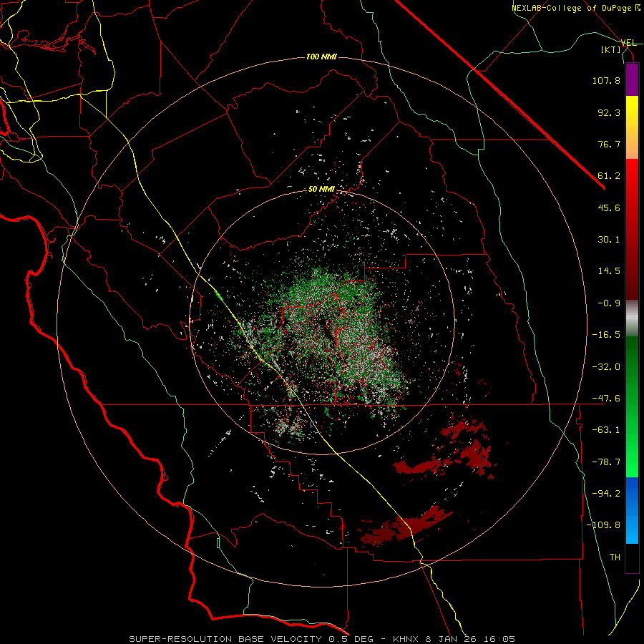The width and height of the screenshot is (644, 644).
Task: Click the -47.6 velocity scale label
Action: click(606, 399)
